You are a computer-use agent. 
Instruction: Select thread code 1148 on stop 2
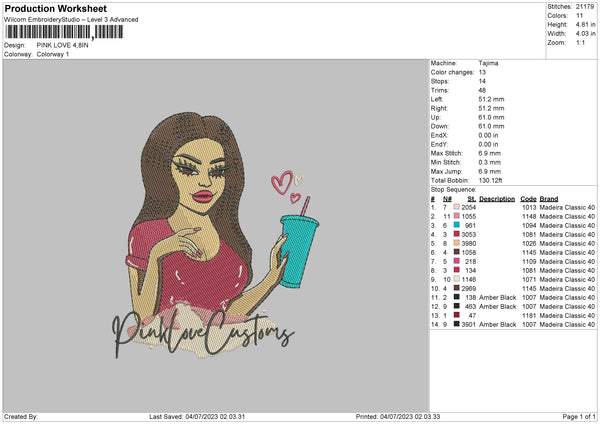pyautogui.click(x=529, y=217)
